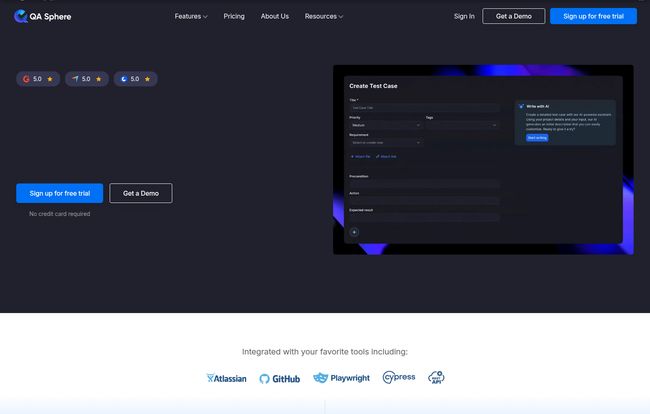Click the Playwright logo

341,378
